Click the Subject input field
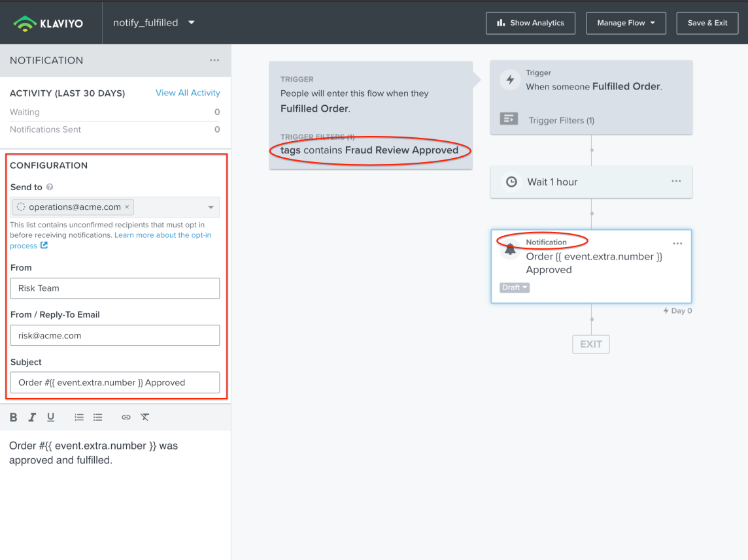The width and height of the screenshot is (748, 560). pos(115,383)
